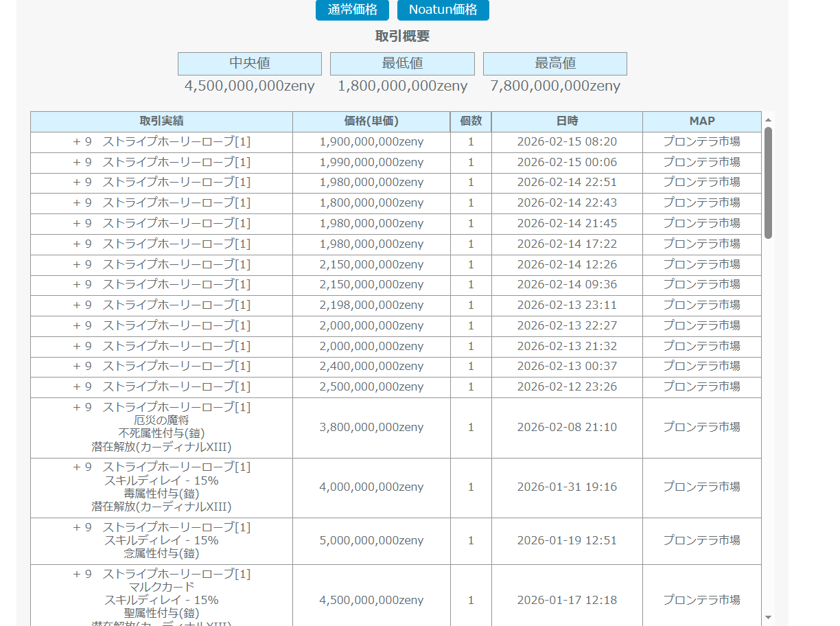Select the trade dated 2026-02-15 08:20

(x=567, y=142)
